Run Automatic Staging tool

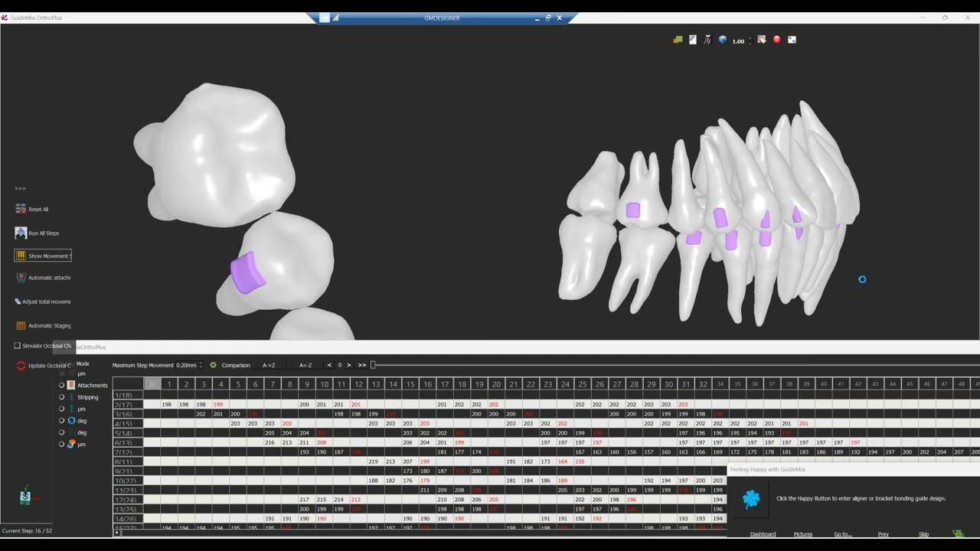coord(43,325)
